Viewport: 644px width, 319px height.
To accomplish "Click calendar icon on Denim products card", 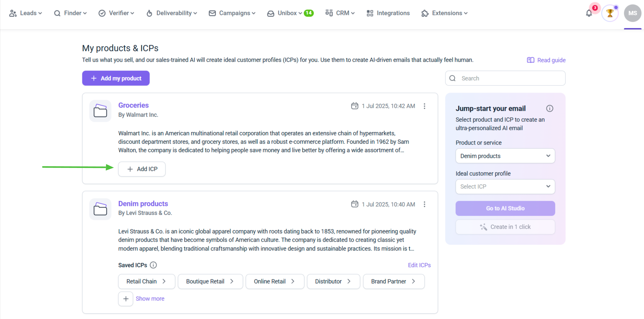I will point(355,204).
